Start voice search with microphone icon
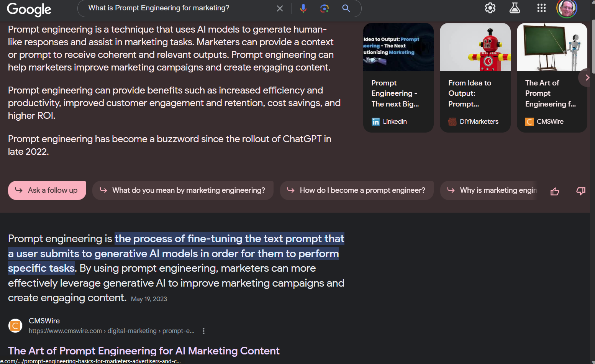Image resolution: width=595 pixels, height=364 pixels. (303, 8)
